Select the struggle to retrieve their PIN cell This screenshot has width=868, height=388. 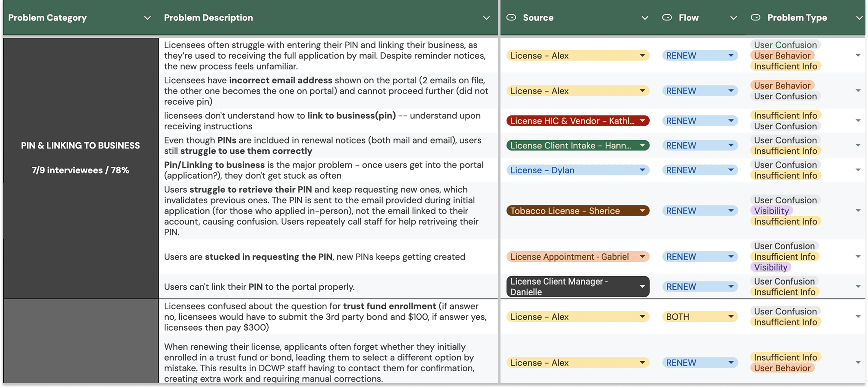tap(328, 211)
